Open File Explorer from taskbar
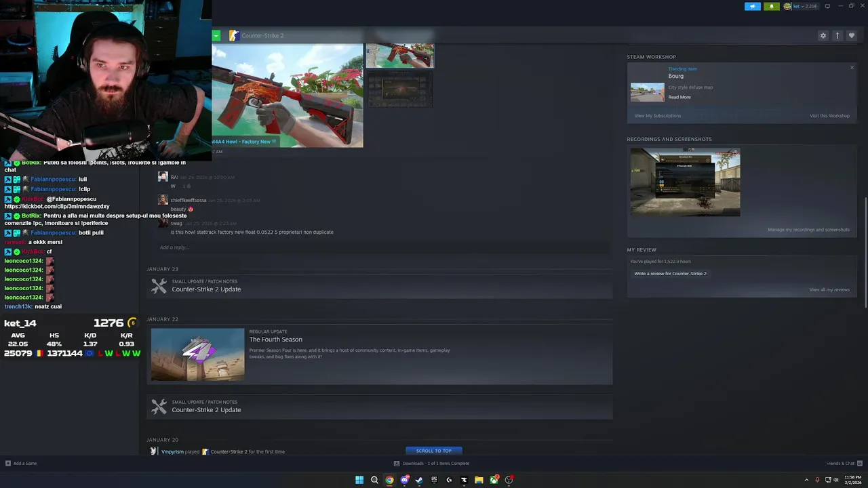This screenshot has width=868, height=488. click(479, 480)
